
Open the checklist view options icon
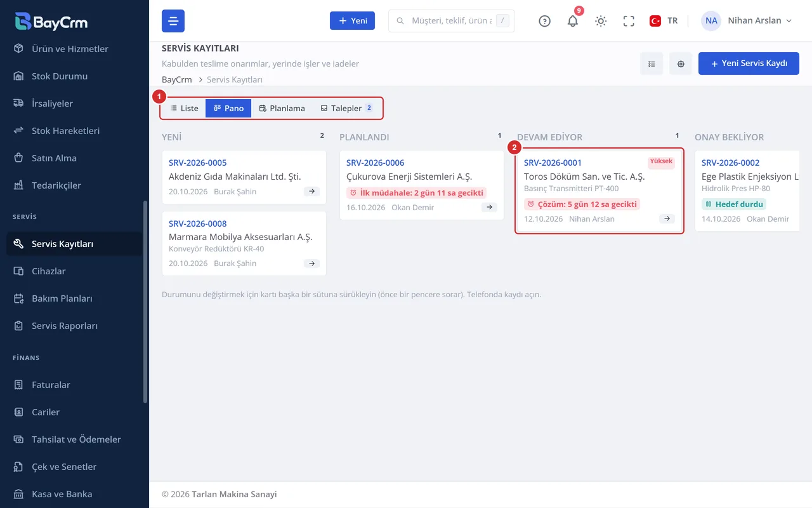(x=652, y=63)
